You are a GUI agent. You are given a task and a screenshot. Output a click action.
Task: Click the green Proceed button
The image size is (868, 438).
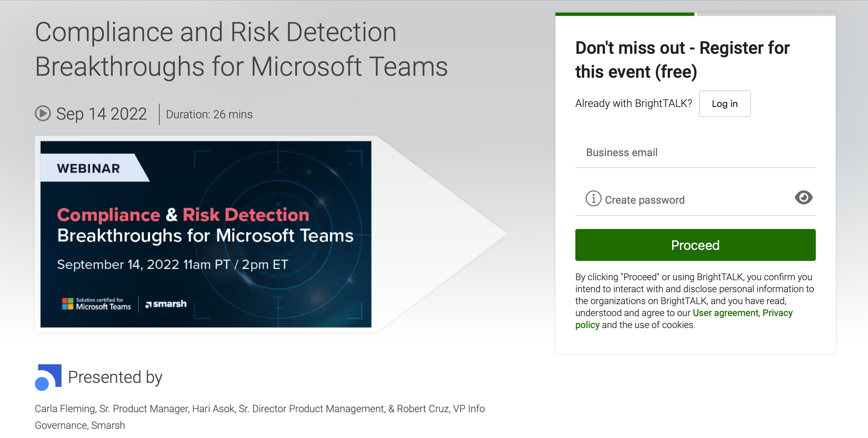[695, 245]
